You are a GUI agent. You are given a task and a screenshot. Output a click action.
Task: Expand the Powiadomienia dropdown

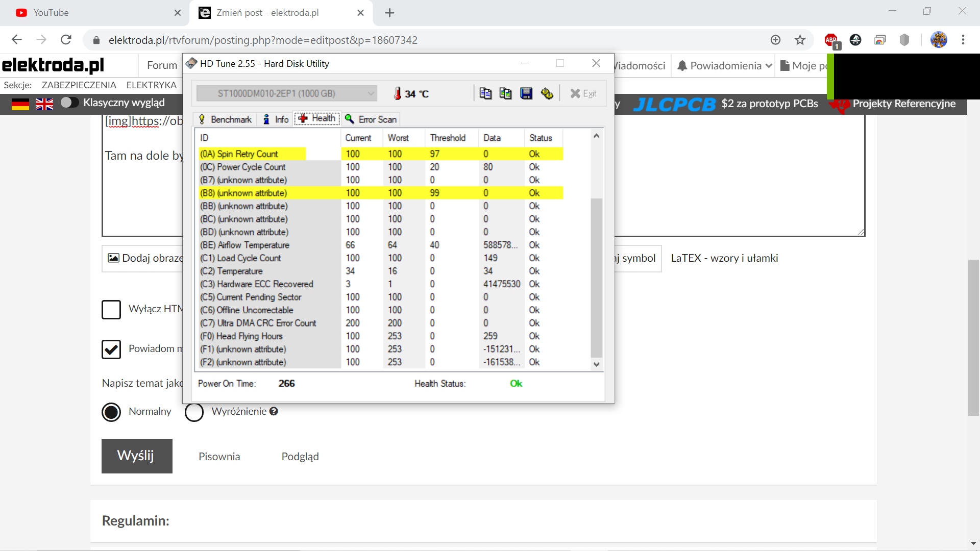point(724,66)
